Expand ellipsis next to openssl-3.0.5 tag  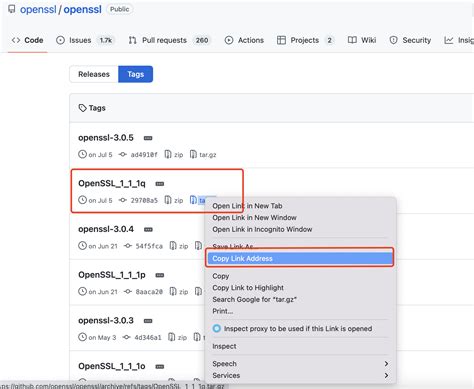click(x=148, y=138)
